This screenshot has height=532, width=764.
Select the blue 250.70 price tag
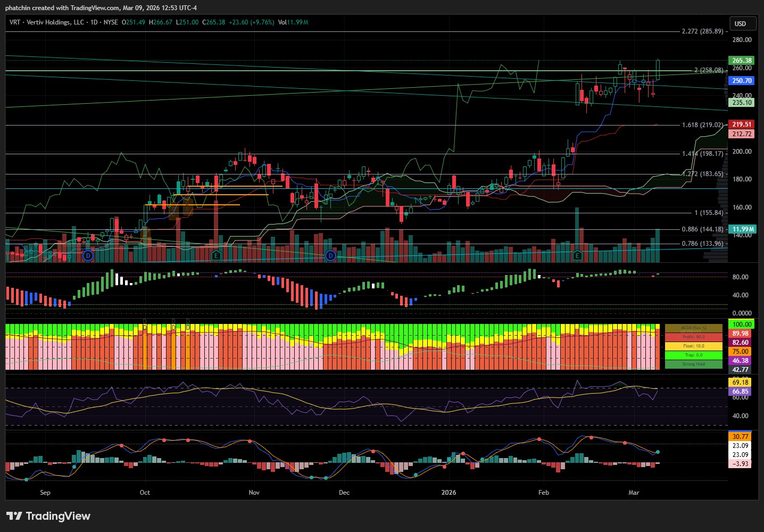tap(742, 81)
